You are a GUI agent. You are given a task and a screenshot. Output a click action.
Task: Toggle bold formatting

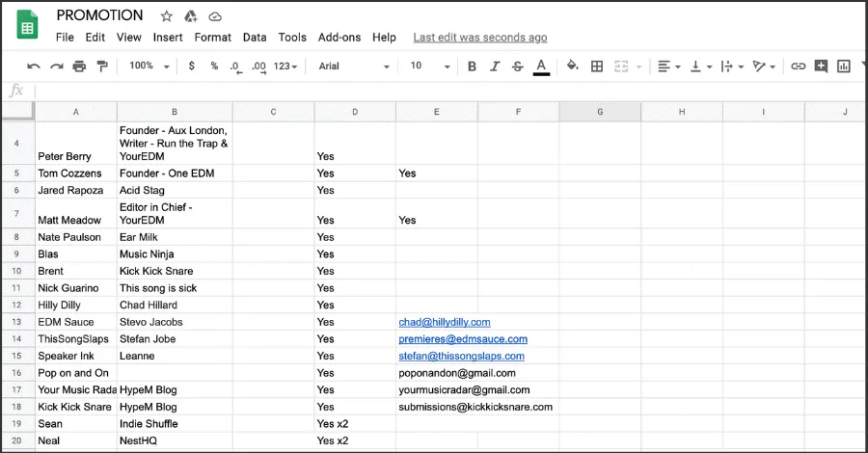pyautogui.click(x=472, y=67)
